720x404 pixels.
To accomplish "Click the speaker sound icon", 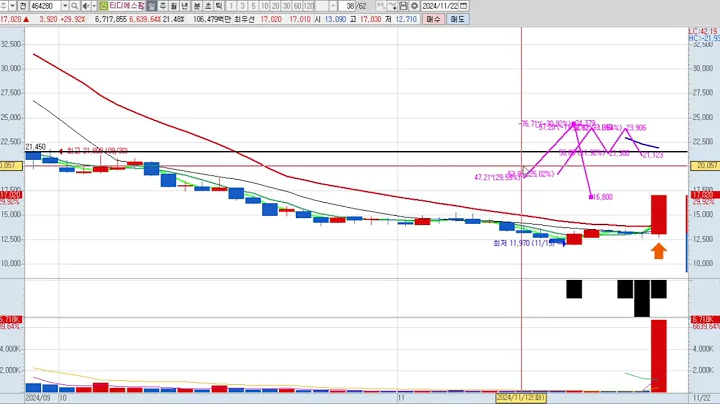I will click(85, 6).
